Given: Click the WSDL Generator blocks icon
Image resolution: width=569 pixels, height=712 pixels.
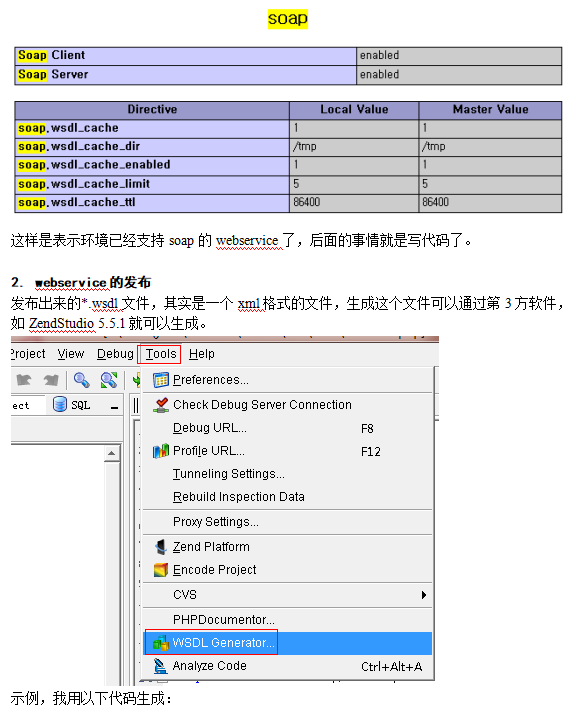Looking at the screenshot, I should coord(161,643).
